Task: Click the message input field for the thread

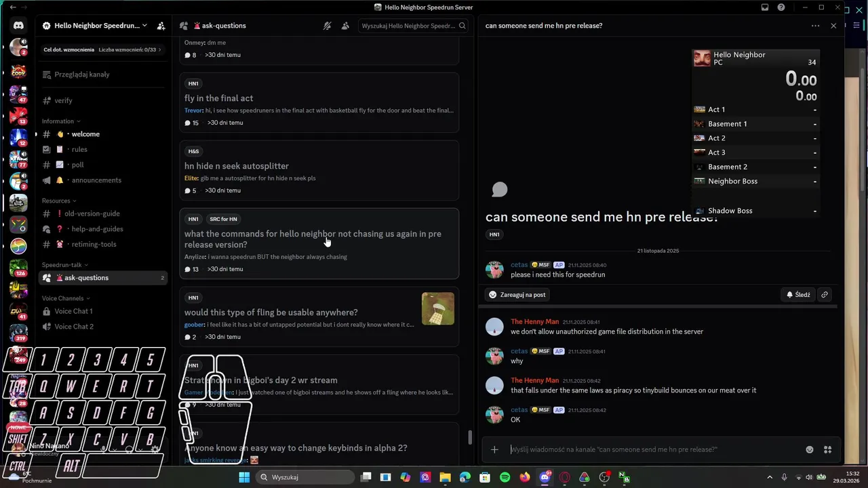Action: click(653, 449)
